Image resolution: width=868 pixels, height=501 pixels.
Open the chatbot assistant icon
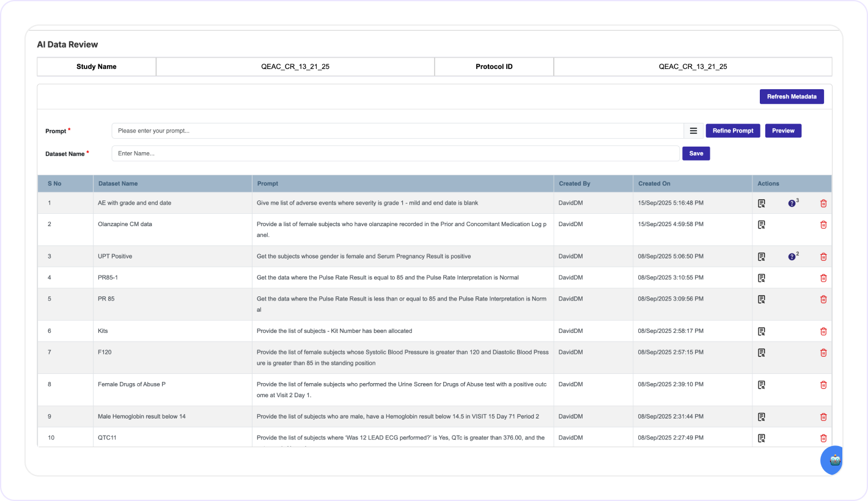coord(831,460)
